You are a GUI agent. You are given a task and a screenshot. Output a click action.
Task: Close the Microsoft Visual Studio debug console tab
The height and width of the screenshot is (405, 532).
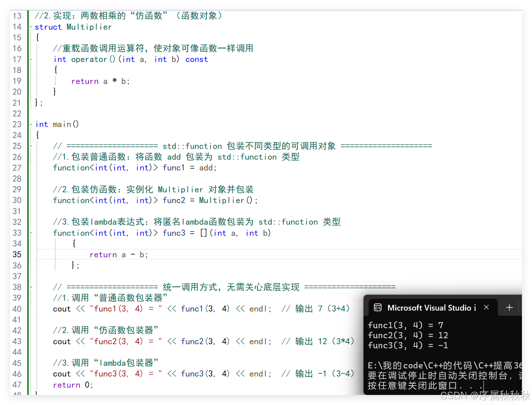click(x=486, y=307)
